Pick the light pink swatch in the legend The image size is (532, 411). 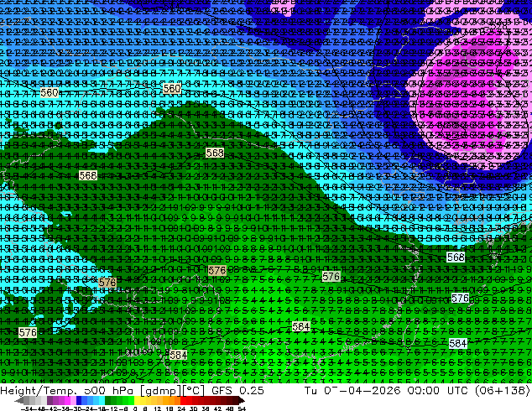point(73,401)
